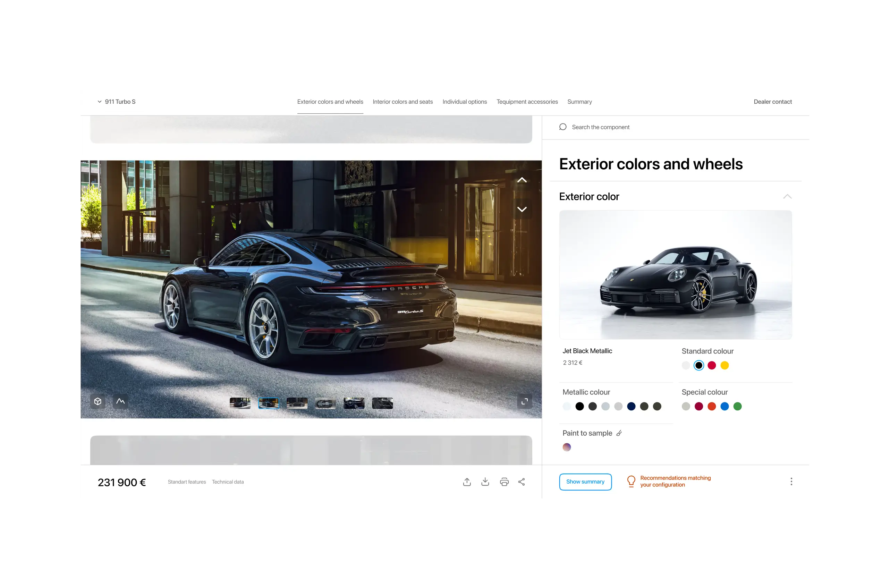Choose the olive-grey metallic swatch, seventh in row
Screen dimensions: 890x588
pos(644,406)
